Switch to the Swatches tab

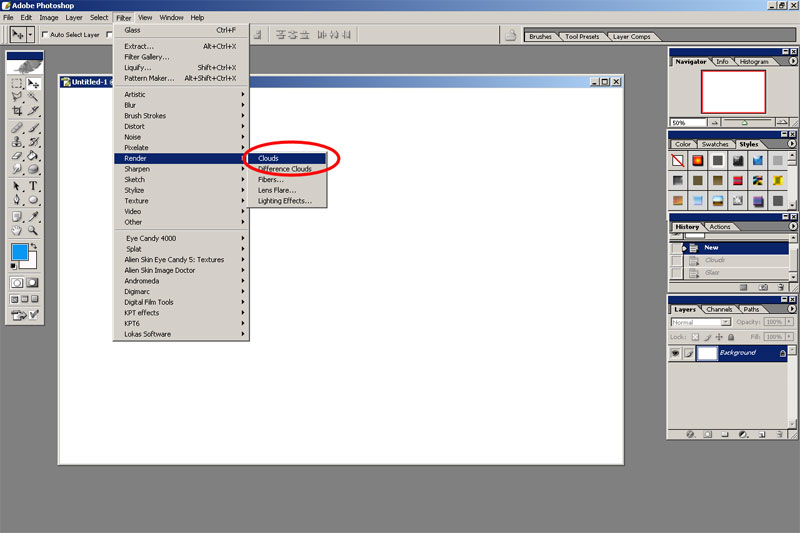pyautogui.click(x=715, y=144)
